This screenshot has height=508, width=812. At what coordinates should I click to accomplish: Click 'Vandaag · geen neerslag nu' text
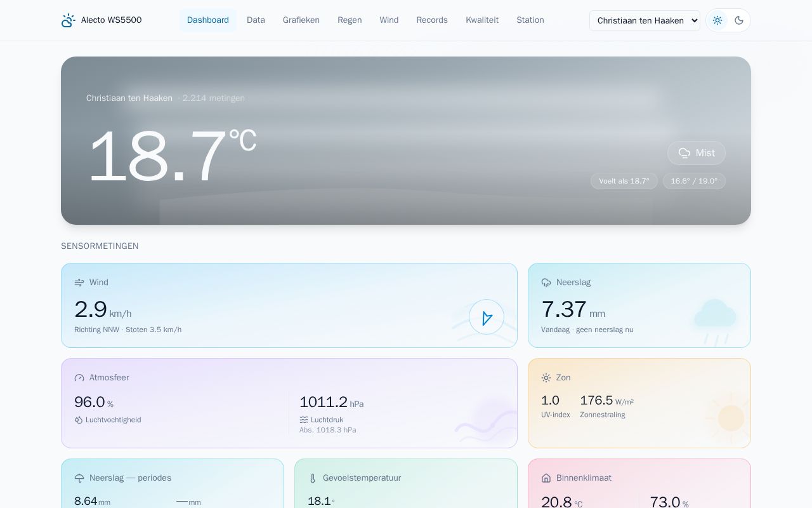click(587, 330)
